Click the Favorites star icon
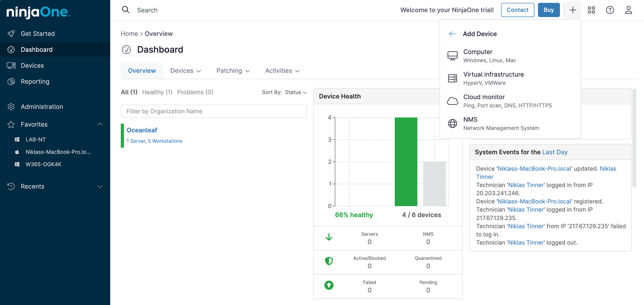Image resolution: width=644 pixels, height=305 pixels. click(x=11, y=124)
